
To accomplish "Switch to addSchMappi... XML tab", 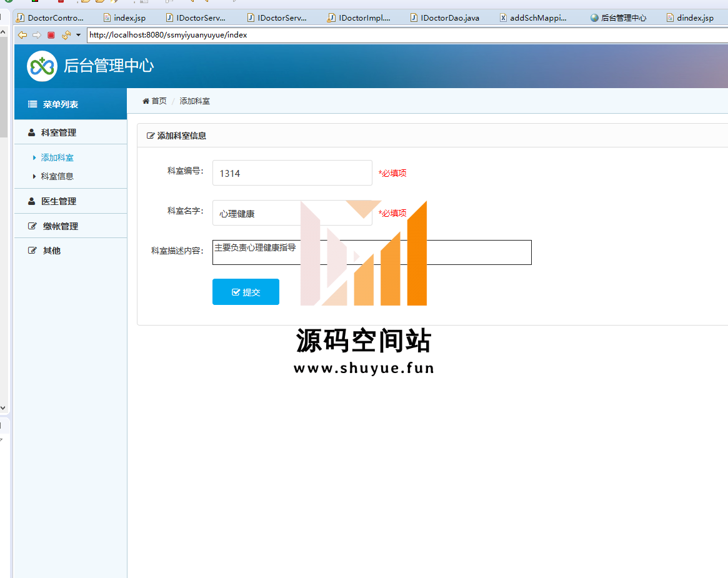I will click(x=533, y=17).
